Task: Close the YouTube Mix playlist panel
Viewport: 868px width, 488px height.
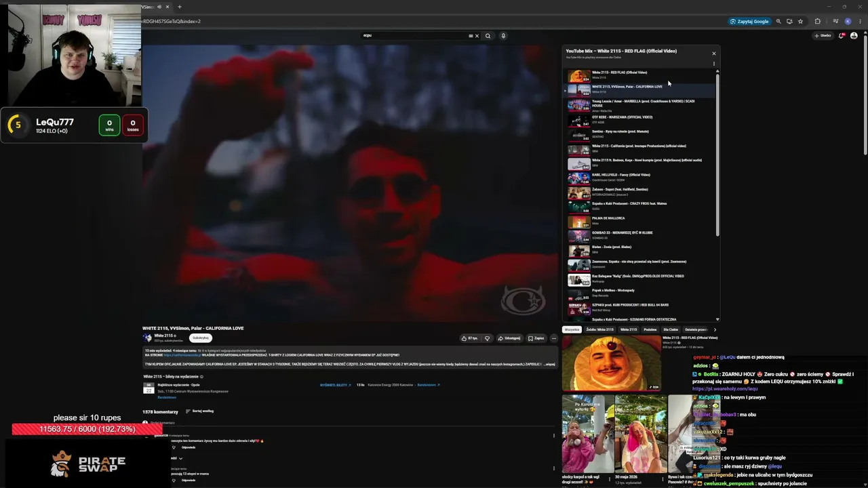Action: coord(713,54)
